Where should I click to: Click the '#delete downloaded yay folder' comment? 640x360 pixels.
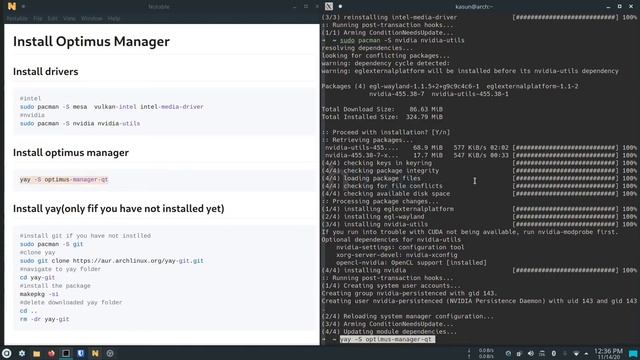[x=71, y=302]
